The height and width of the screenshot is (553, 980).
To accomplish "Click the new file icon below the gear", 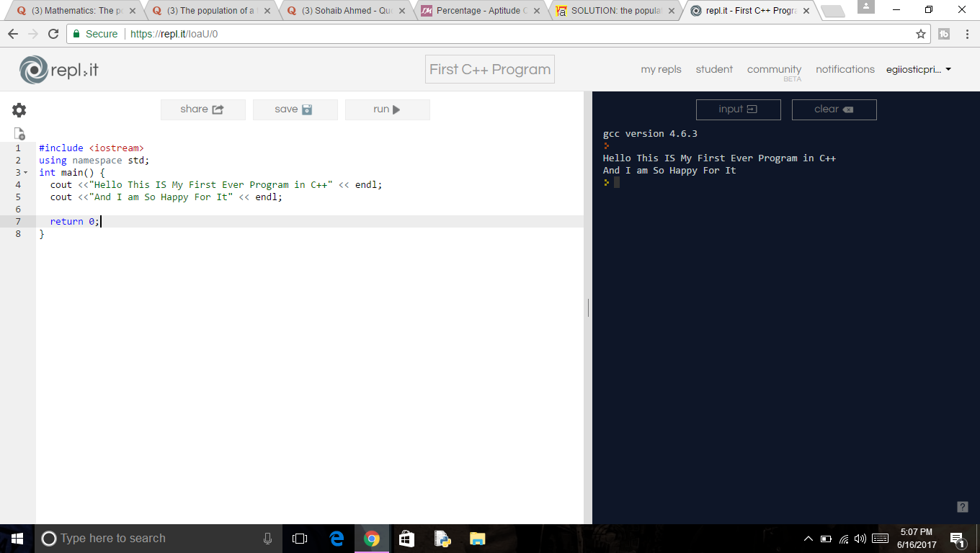I will 19,132.
